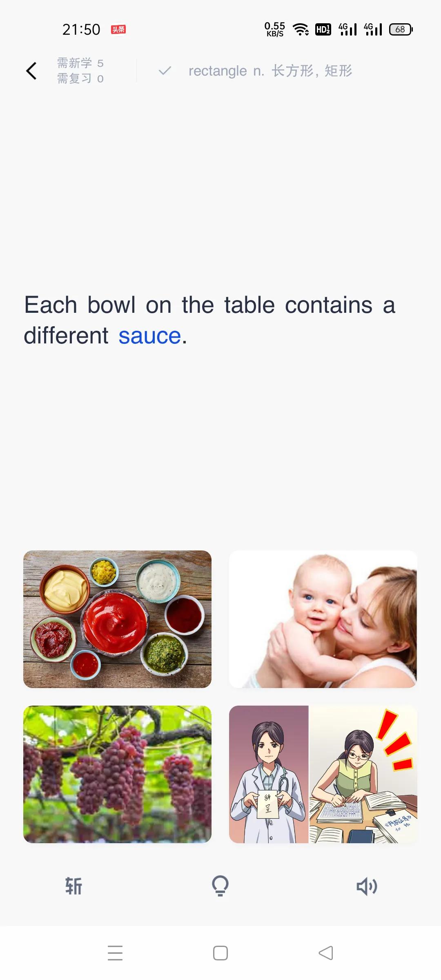Image resolution: width=441 pixels, height=980 pixels.
Task: Select the cartoon doctor and student picture
Action: [323, 774]
